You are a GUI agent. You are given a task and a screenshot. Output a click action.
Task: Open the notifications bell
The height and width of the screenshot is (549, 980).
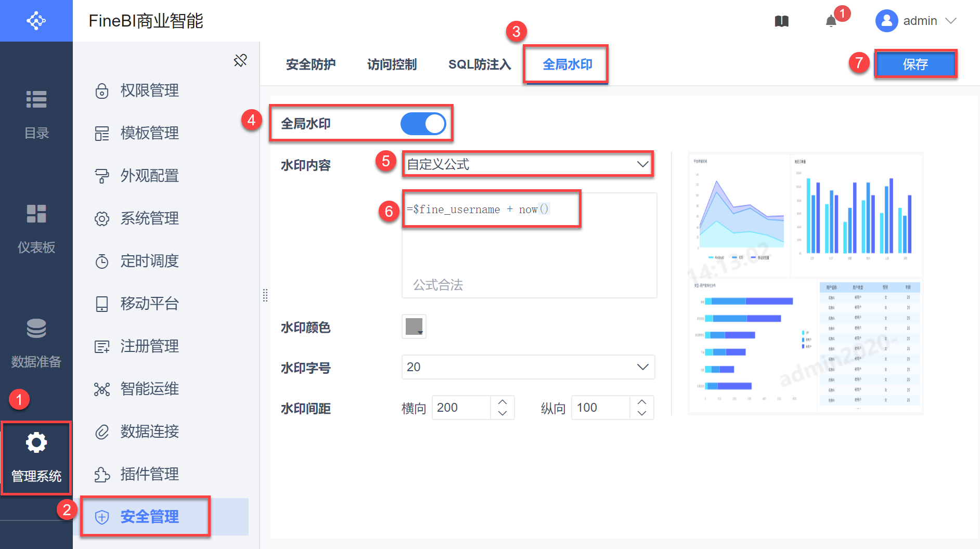point(831,21)
